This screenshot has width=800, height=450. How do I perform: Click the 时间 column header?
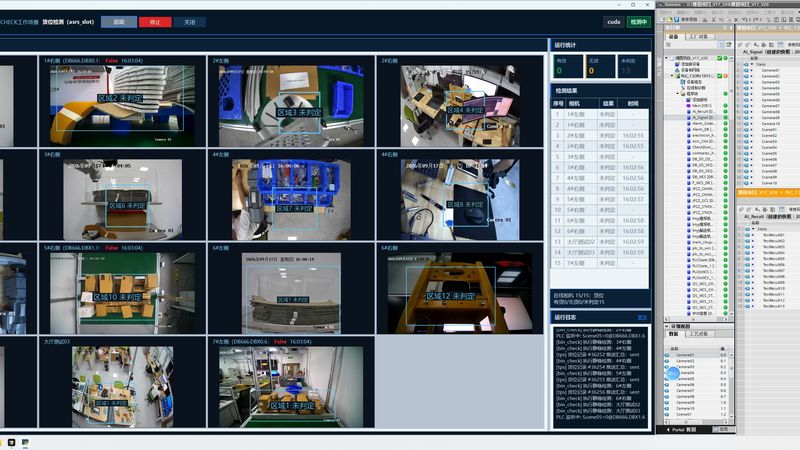633,103
